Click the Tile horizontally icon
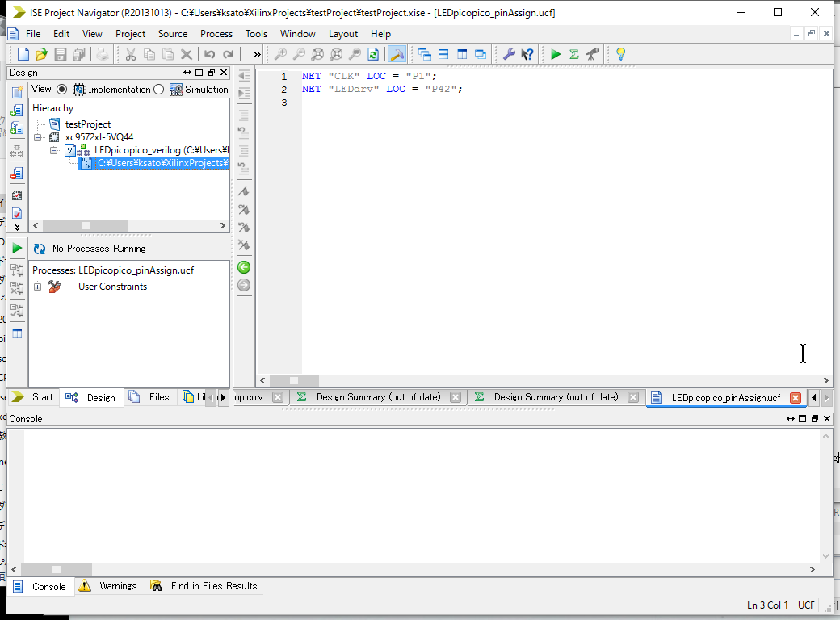Screen dimensions: 840x620 pyautogui.click(x=443, y=54)
